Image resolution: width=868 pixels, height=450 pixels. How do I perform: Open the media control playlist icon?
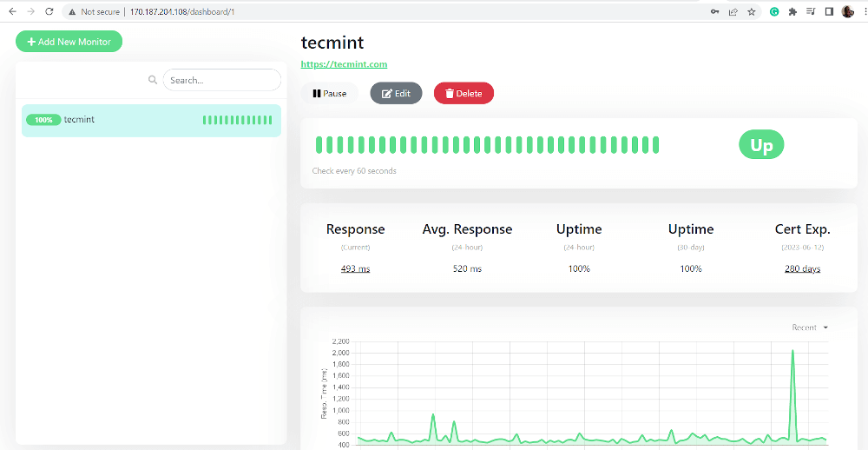(x=811, y=11)
